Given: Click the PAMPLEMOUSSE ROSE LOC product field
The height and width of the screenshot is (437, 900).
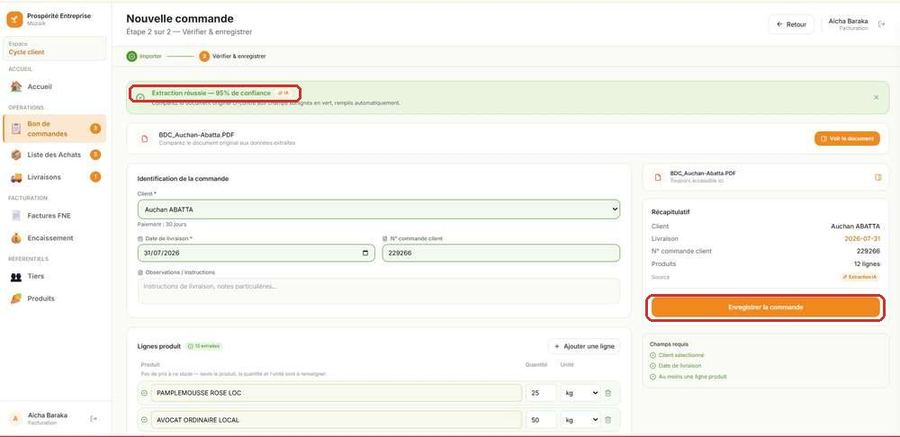Looking at the screenshot, I should click(336, 393).
